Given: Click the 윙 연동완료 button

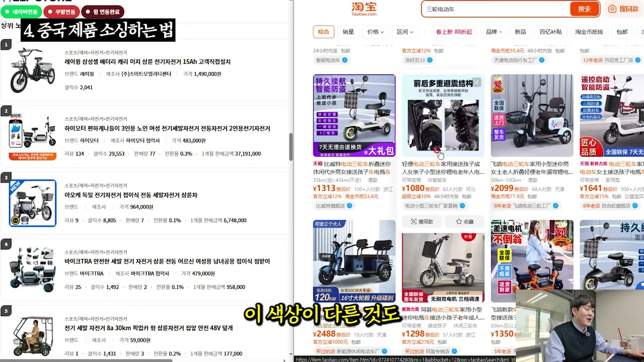Looking at the screenshot, I should pos(102,12).
